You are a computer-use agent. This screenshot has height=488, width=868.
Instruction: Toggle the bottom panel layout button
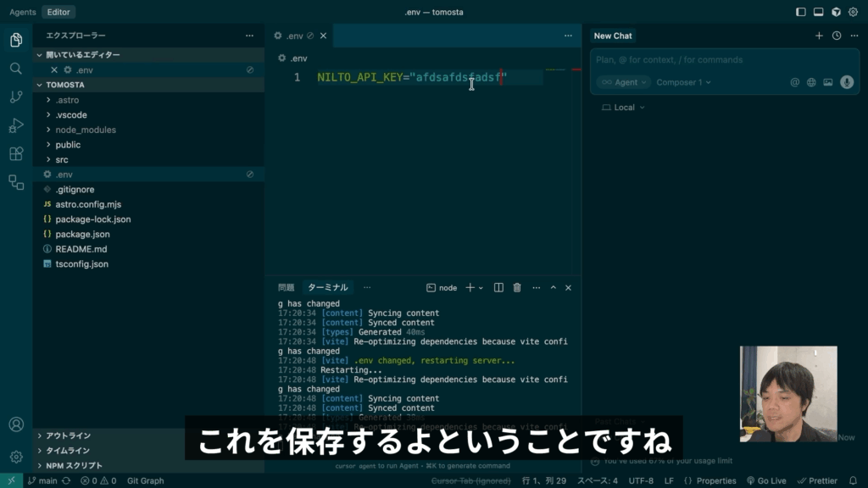coord(819,12)
